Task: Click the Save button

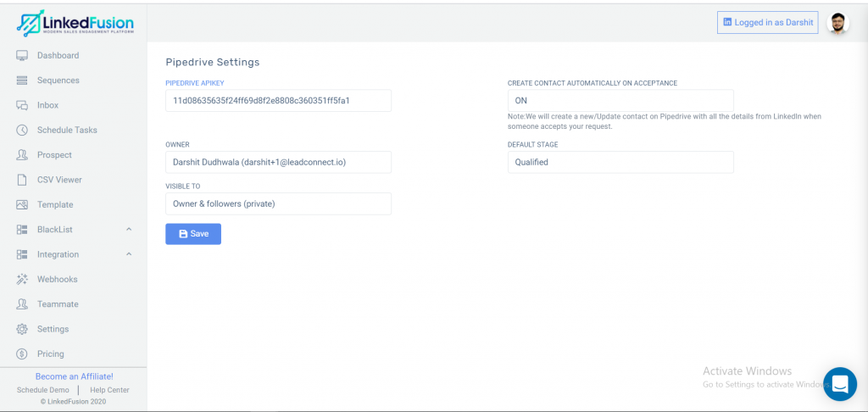Action: point(193,234)
